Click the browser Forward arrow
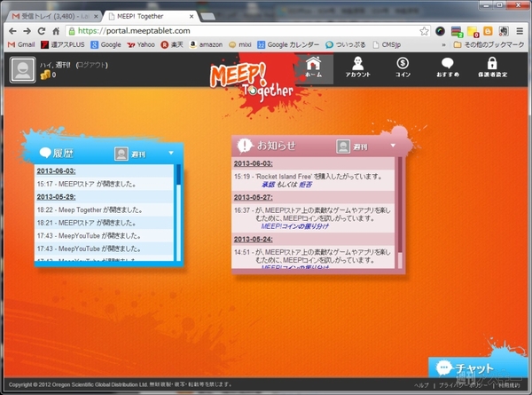Viewport: 532px width, 395px height. pyautogui.click(x=27, y=31)
